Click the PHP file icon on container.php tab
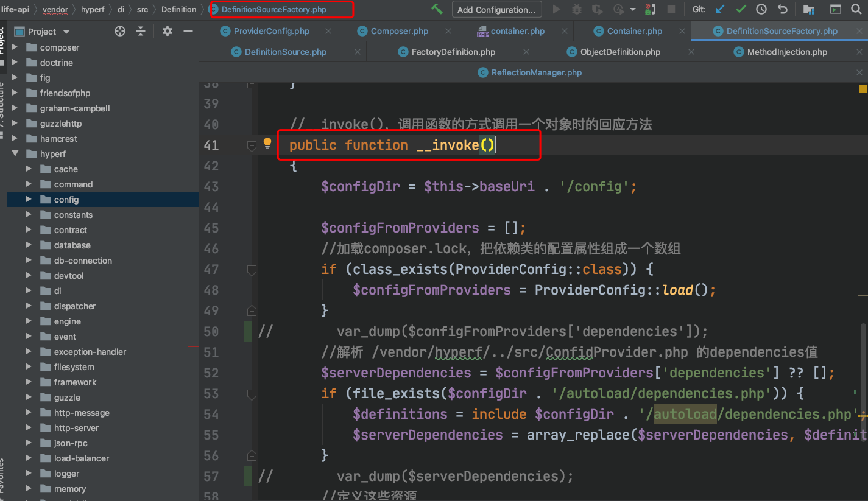Image resolution: width=868 pixels, height=501 pixels. pyautogui.click(x=482, y=32)
